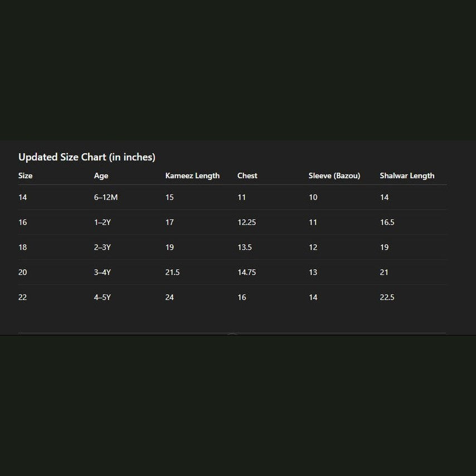The image size is (476, 476).
Task: Click the 1–2Y age cell
Action: pyautogui.click(x=103, y=222)
